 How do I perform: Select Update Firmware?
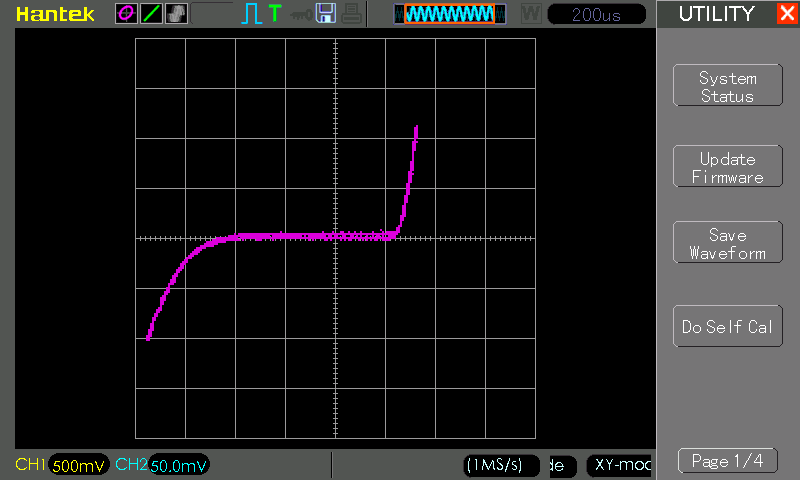pyautogui.click(x=728, y=166)
